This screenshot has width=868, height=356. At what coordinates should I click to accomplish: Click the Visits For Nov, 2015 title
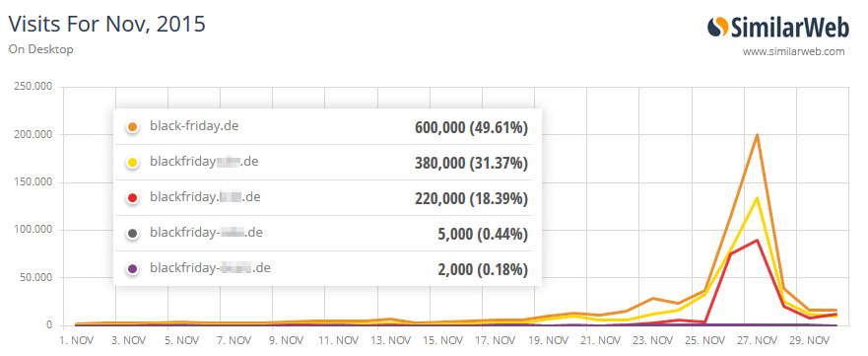(106, 25)
